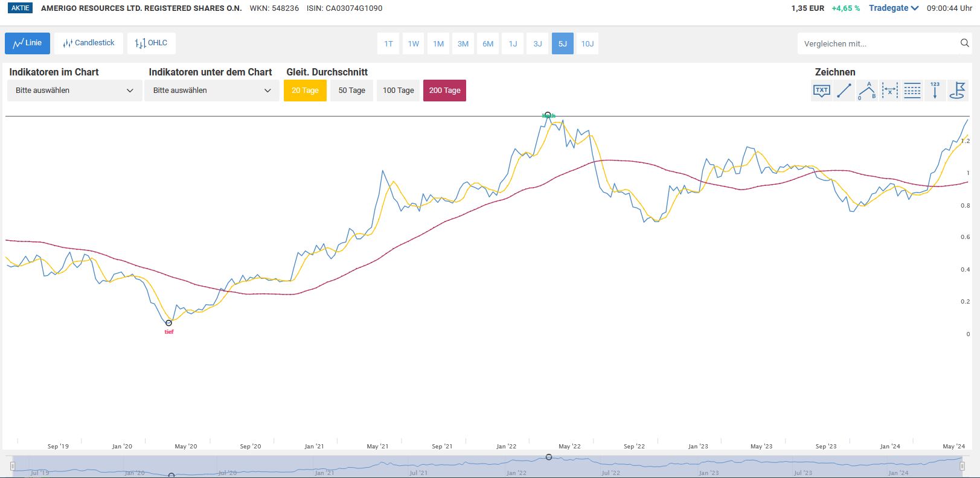Turn off the 200 Tage moving average
Viewport: 980px width, 478px height.
click(444, 91)
